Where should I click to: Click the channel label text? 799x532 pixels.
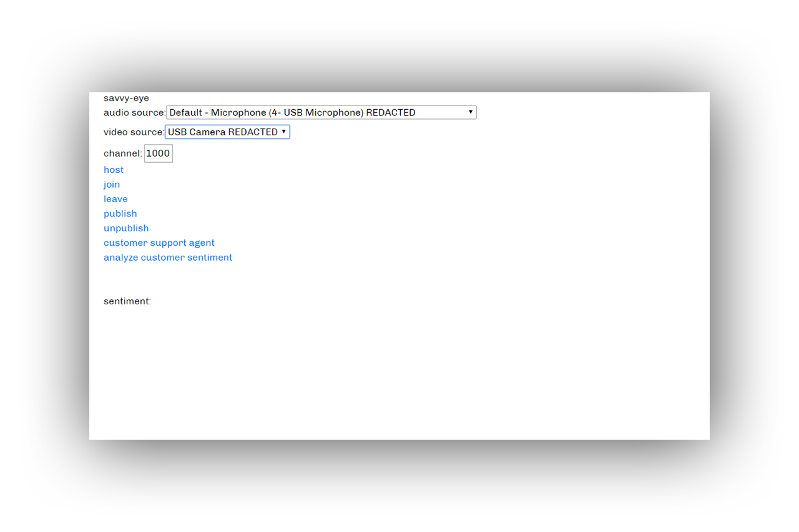click(123, 153)
